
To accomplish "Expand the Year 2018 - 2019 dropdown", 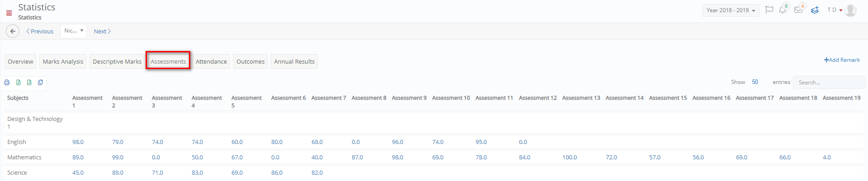I will 731,10.
